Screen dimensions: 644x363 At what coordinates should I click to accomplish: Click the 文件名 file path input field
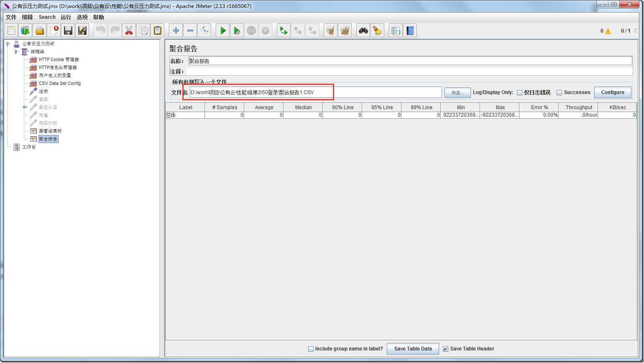click(316, 92)
